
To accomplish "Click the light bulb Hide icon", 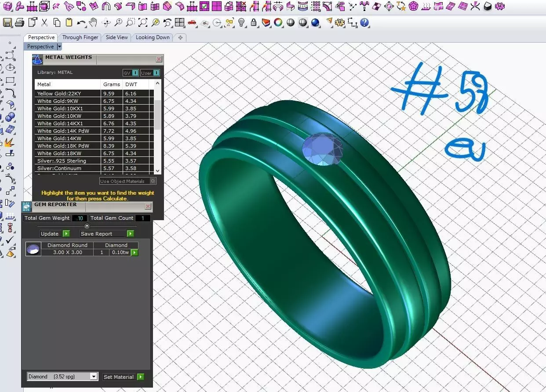I will click(x=241, y=22).
